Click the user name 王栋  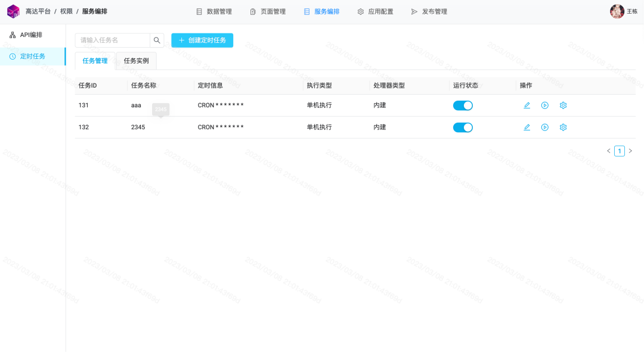[x=632, y=11]
